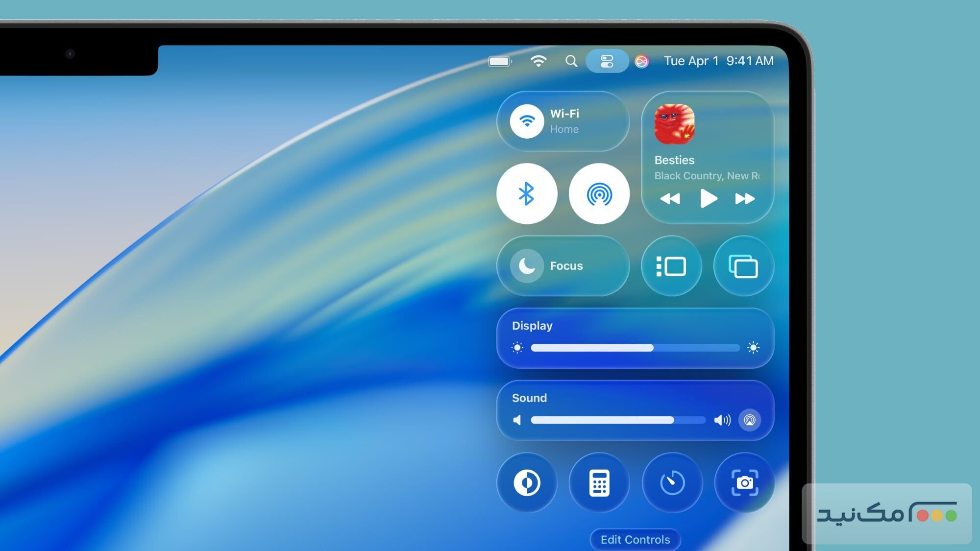Toggle Dark Mode appearance icon
Viewport: 980px width, 551px height.
[x=527, y=483]
